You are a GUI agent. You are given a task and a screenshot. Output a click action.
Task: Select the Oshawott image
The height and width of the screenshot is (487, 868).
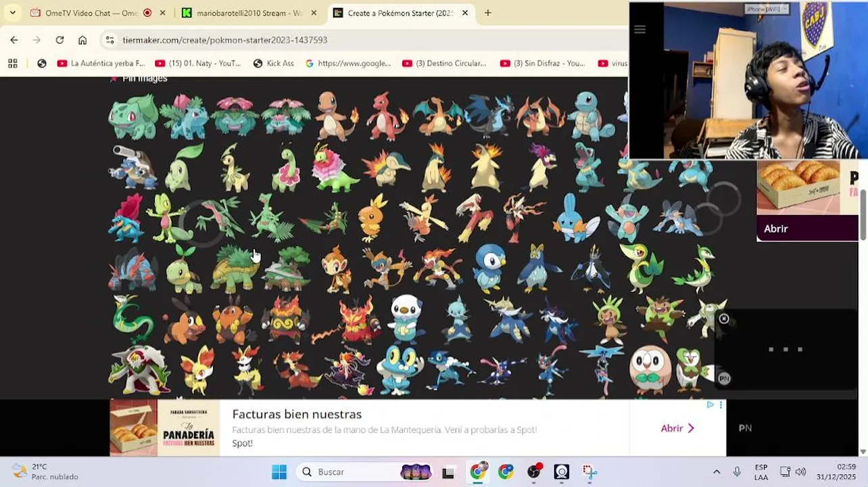(406, 319)
